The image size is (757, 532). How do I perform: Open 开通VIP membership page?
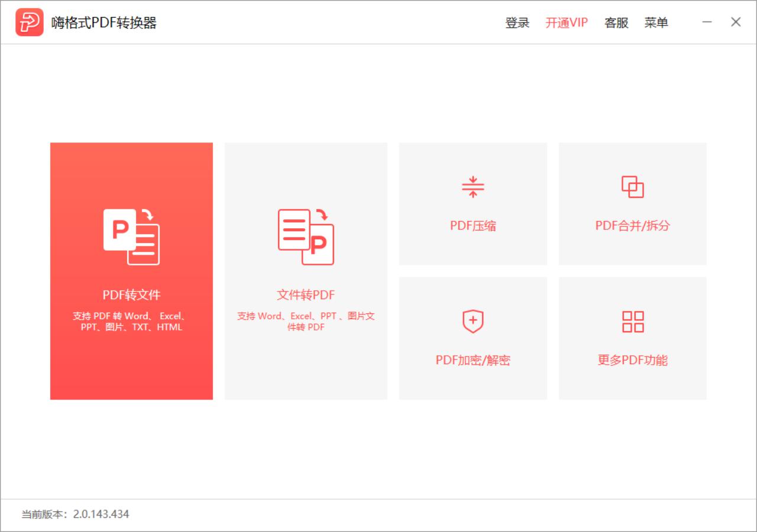565,22
